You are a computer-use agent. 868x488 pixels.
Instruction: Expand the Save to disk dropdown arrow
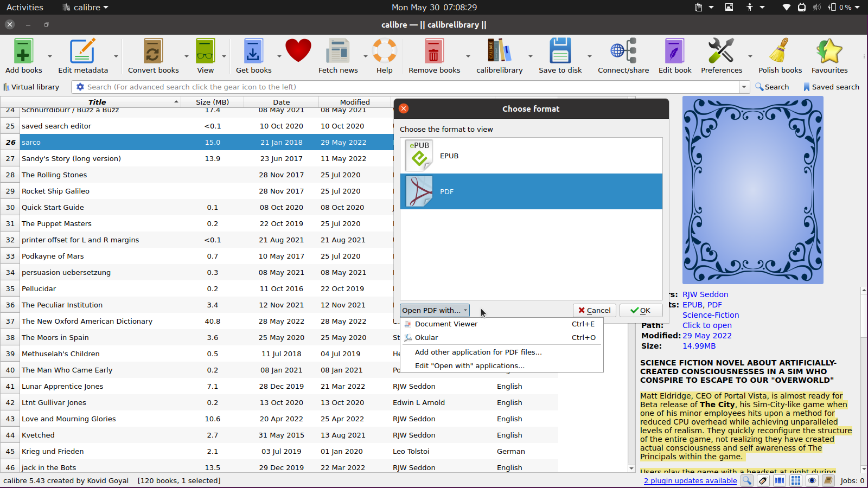click(589, 56)
